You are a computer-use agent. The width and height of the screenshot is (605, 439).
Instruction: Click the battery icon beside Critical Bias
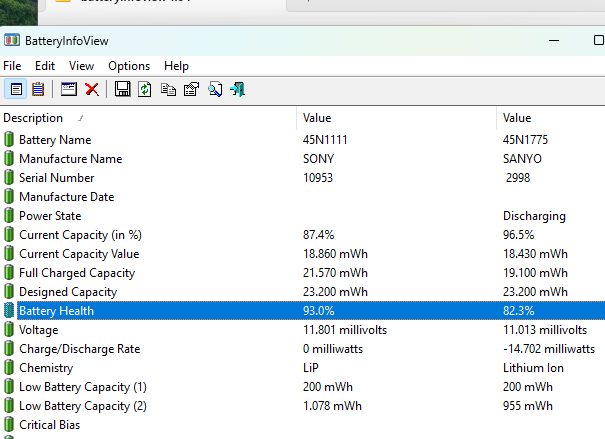click(9, 424)
